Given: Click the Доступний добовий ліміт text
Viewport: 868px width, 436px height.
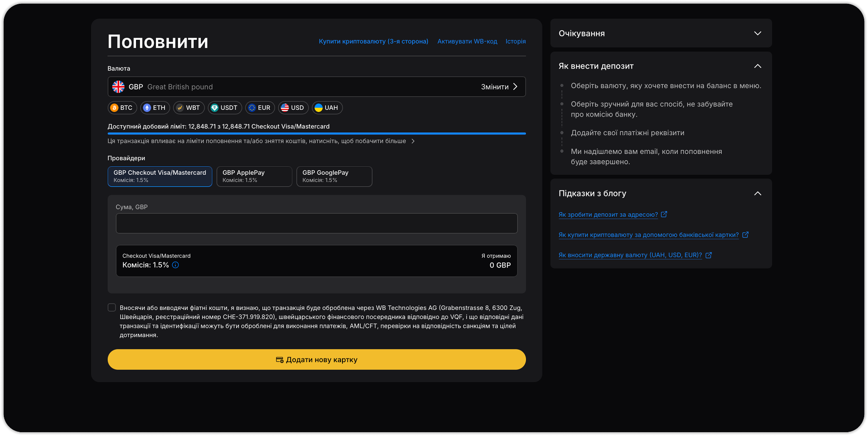Looking at the screenshot, I should click(x=219, y=126).
